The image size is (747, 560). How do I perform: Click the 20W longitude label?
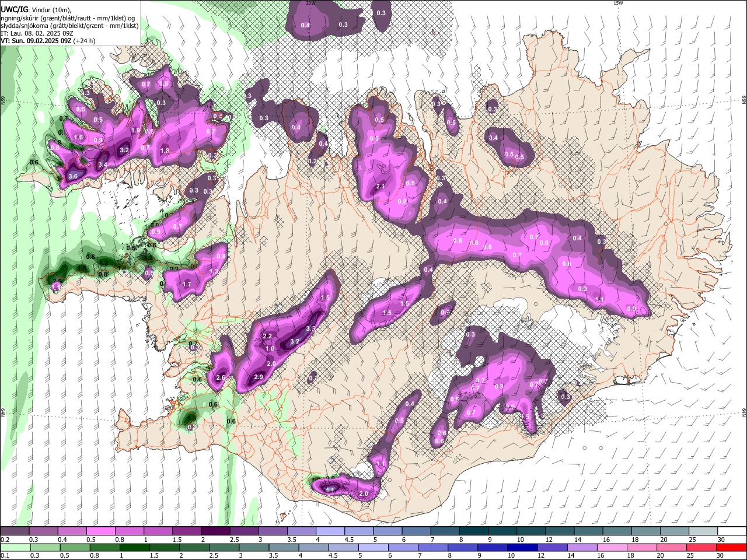click(x=311, y=3)
